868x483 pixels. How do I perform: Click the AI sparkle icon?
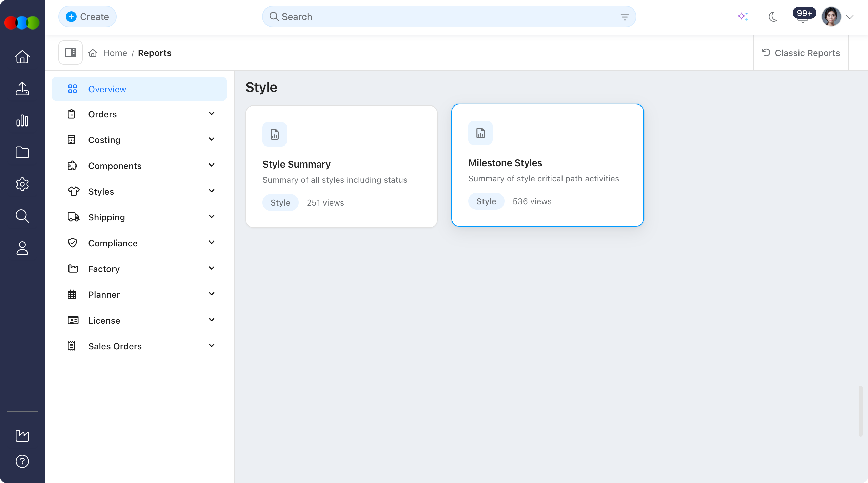pos(743,16)
